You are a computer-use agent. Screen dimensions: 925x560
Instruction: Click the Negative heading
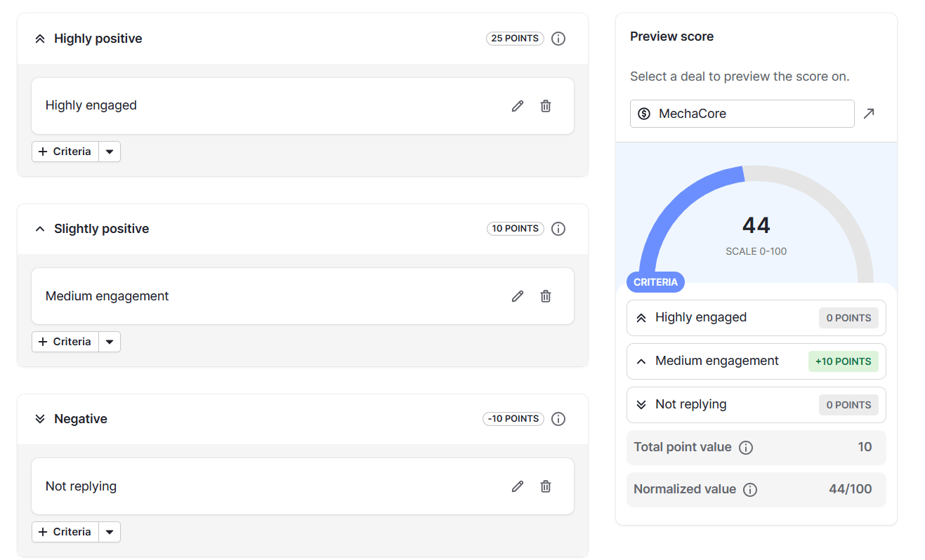tap(81, 419)
